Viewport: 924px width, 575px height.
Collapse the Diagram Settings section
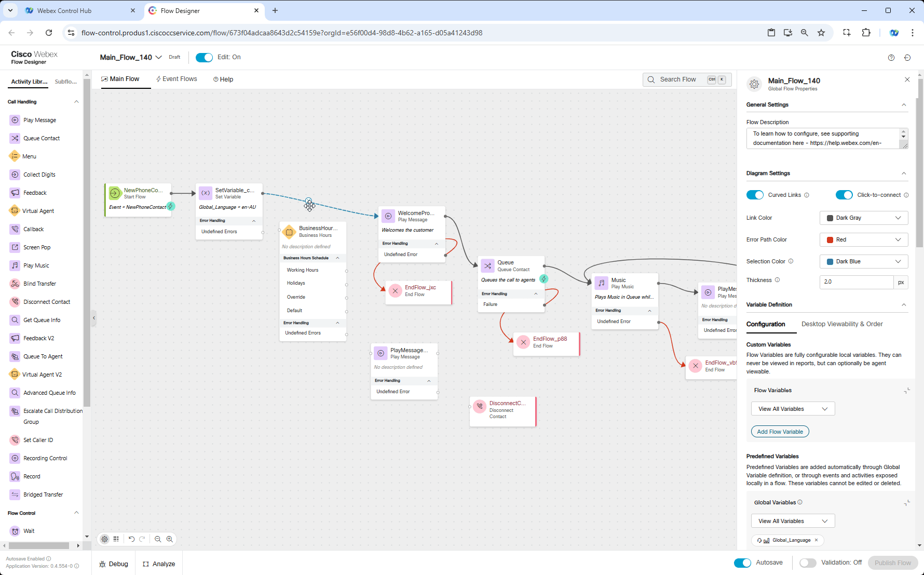click(904, 173)
